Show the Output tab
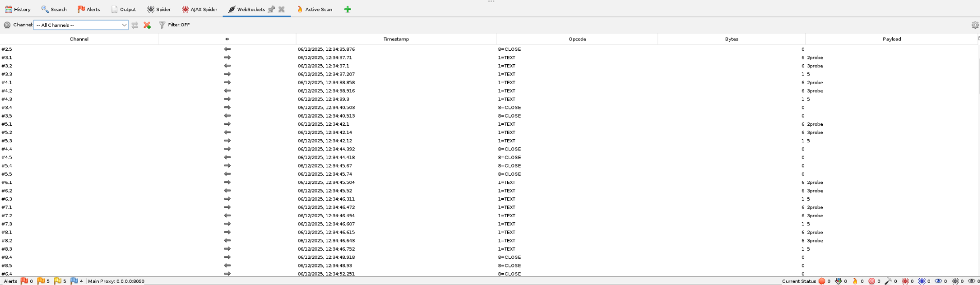This screenshot has height=285, width=980. 124,9
